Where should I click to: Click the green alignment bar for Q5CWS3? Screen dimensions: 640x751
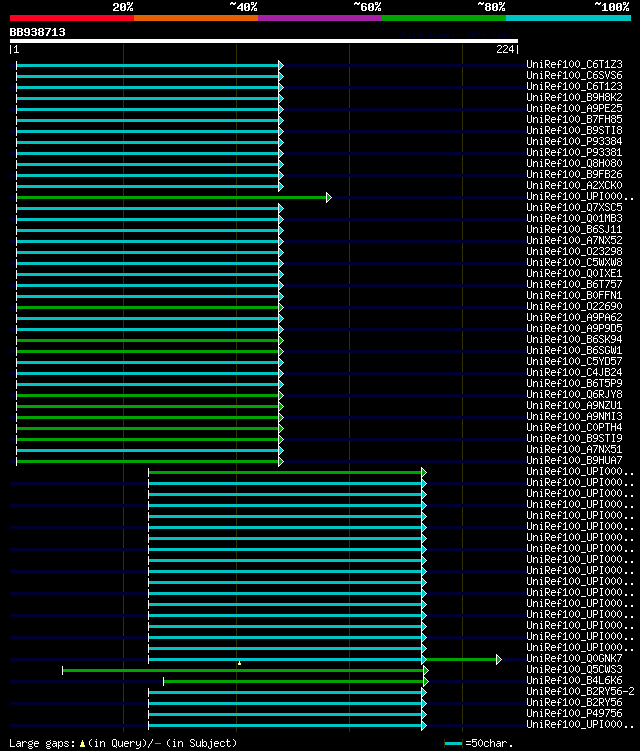243,671
